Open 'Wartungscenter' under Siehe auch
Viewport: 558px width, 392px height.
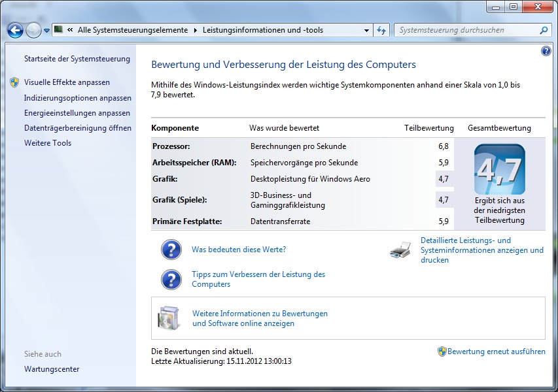(x=52, y=369)
